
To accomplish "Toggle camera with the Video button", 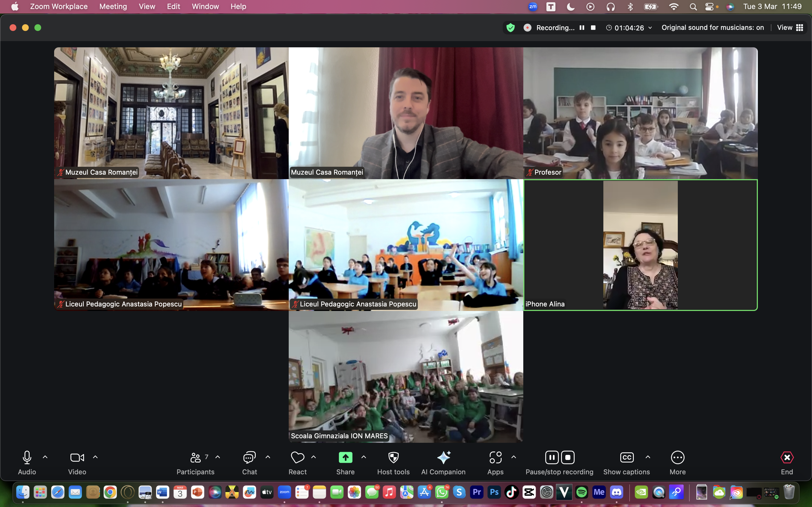I will tap(77, 458).
